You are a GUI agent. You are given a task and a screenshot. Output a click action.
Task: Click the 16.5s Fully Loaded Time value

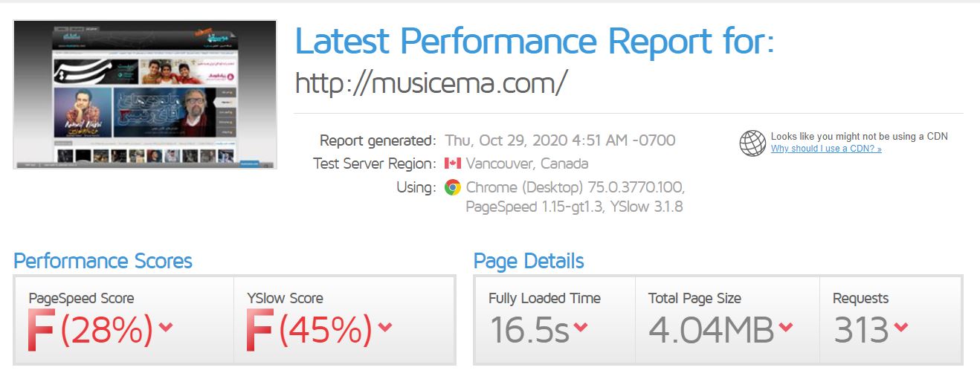[529, 331]
